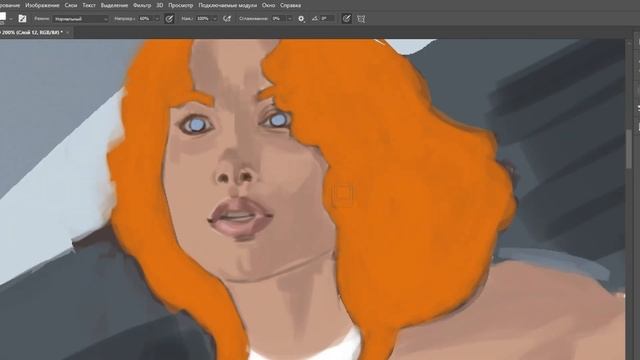
Task: Toggle pressure for size icon
Action: (346, 19)
